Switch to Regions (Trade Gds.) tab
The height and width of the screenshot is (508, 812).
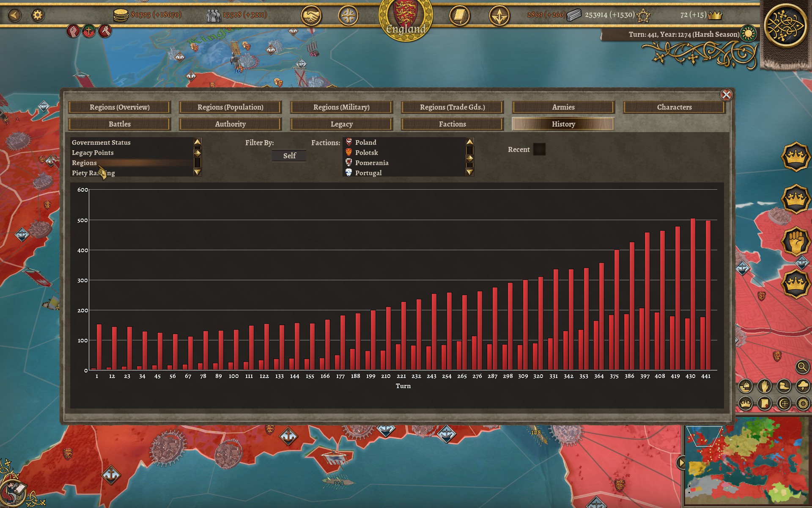click(x=453, y=107)
